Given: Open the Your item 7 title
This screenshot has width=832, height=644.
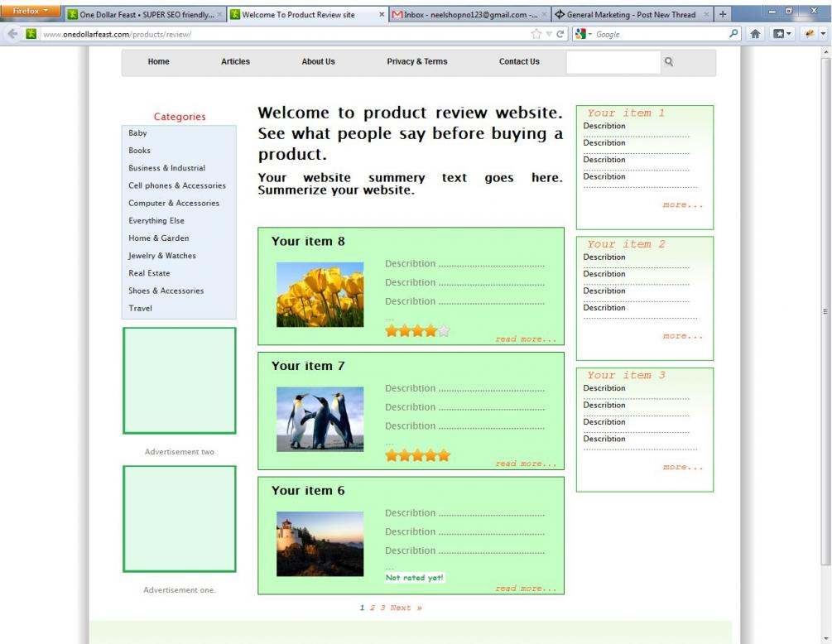Looking at the screenshot, I should [x=308, y=366].
